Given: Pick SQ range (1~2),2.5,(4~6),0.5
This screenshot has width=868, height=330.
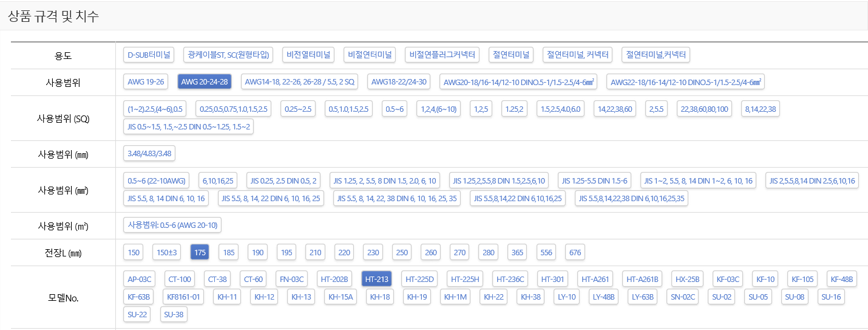Looking at the screenshot, I should (155, 109).
